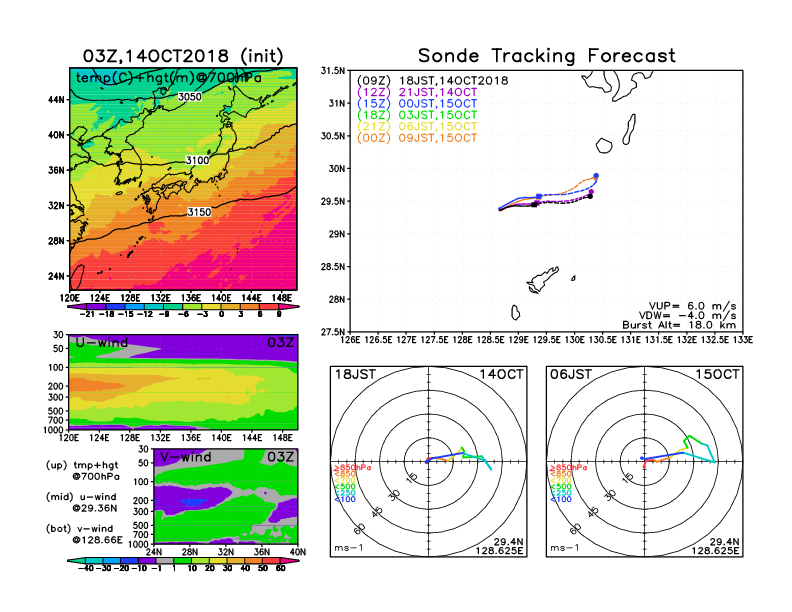This screenshot has width=792, height=612.
Task: Select the (09Z) 18JST,14OCT2018 legend entry
Action: tap(432, 81)
